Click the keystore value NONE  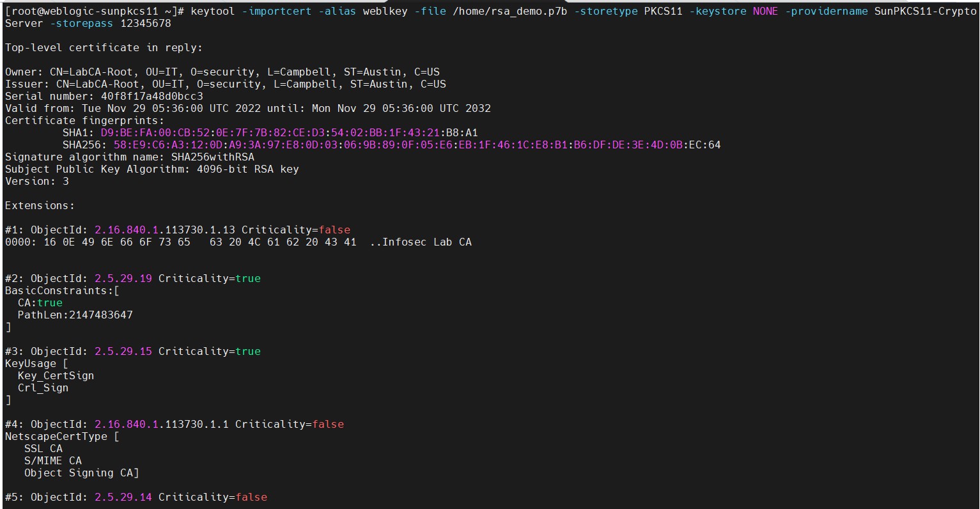coord(766,12)
